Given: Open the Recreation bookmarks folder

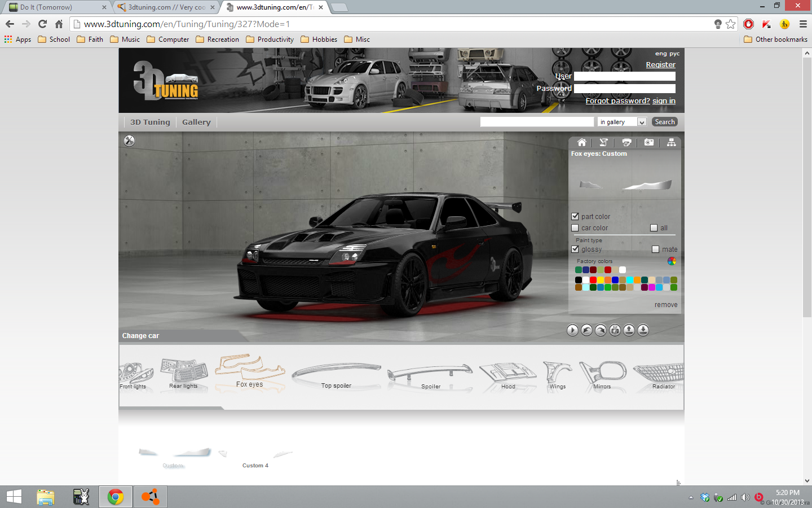Looking at the screenshot, I should (x=218, y=40).
